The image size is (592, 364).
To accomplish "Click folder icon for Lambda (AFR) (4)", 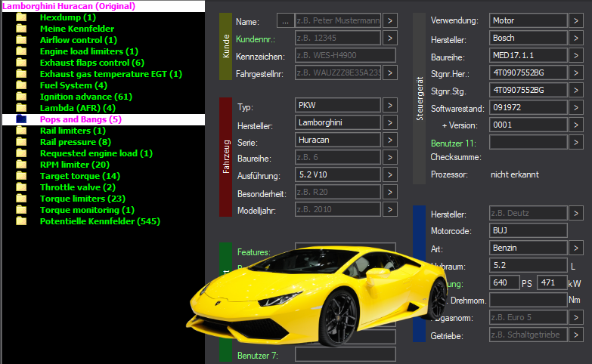I will point(21,108).
